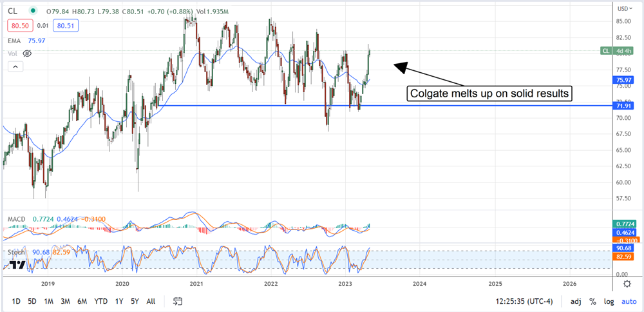Image resolution: width=644 pixels, height=312 pixels.
Task: Click the Vol indicator label
Action: point(13,54)
